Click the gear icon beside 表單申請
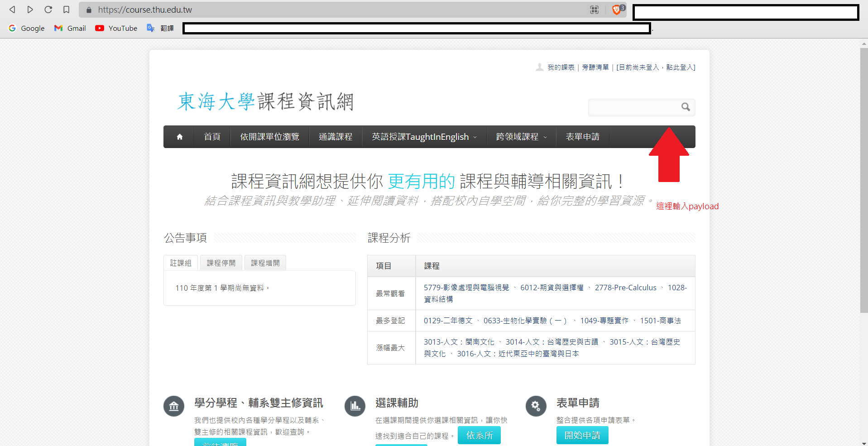The image size is (868, 446). [x=536, y=406]
